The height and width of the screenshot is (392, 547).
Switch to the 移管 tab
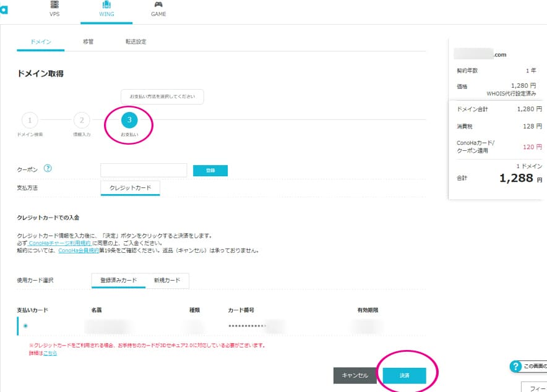pyautogui.click(x=88, y=42)
